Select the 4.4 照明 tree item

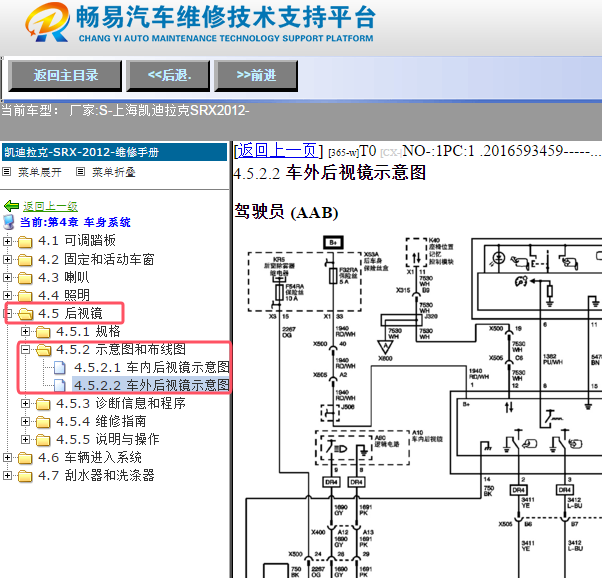(x=64, y=295)
